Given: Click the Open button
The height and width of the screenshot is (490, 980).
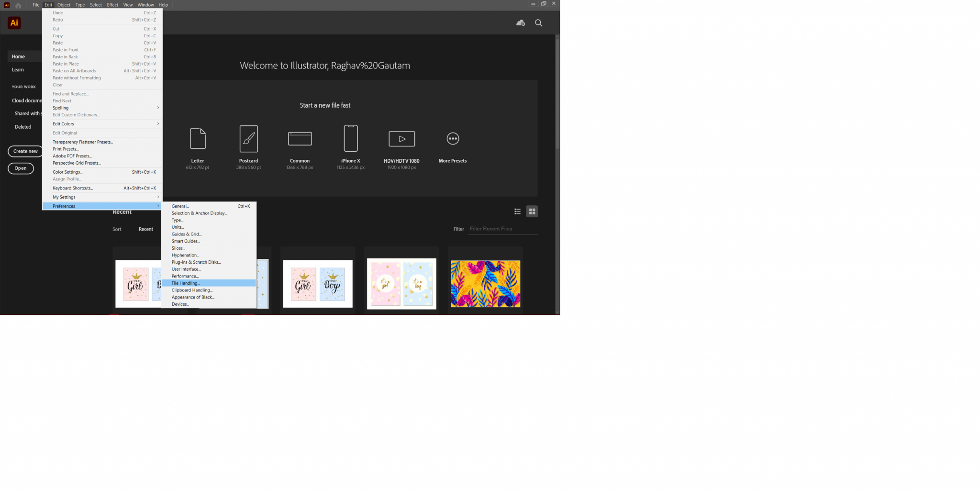Looking at the screenshot, I should coord(21,168).
